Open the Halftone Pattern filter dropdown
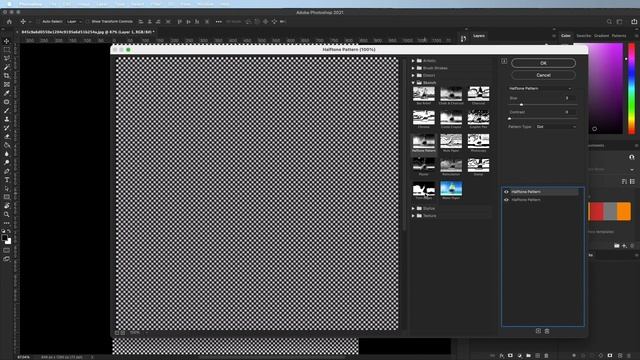 (540, 89)
